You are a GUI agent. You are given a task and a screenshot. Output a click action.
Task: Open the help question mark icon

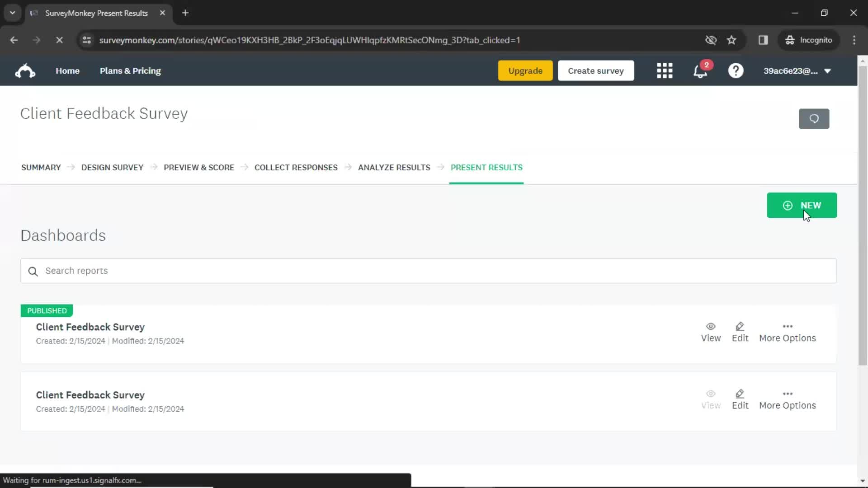click(736, 71)
